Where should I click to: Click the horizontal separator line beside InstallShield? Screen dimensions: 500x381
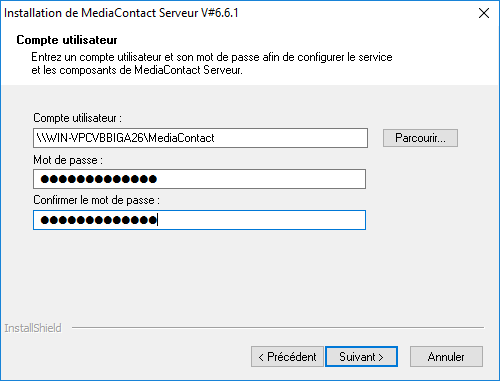pyautogui.click(x=278, y=328)
